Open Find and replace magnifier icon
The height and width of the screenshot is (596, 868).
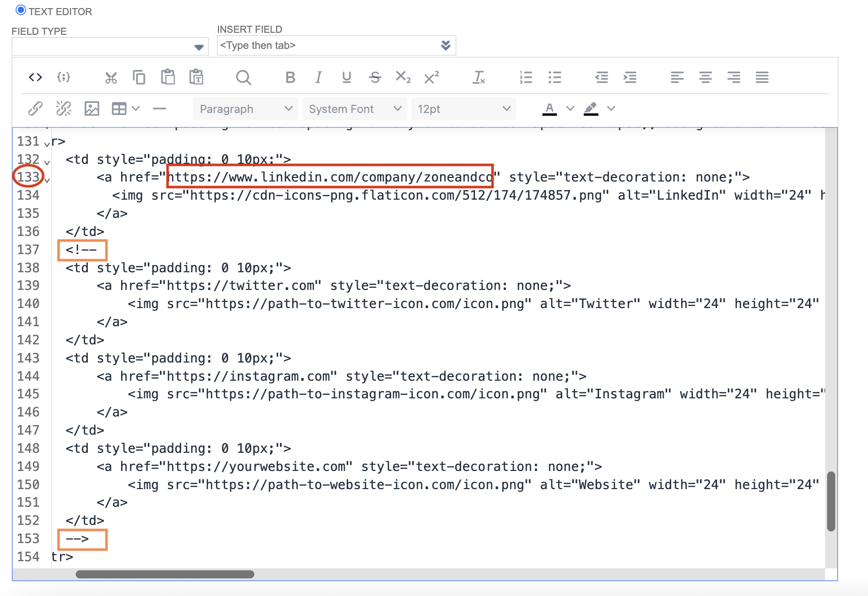[243, 77]
